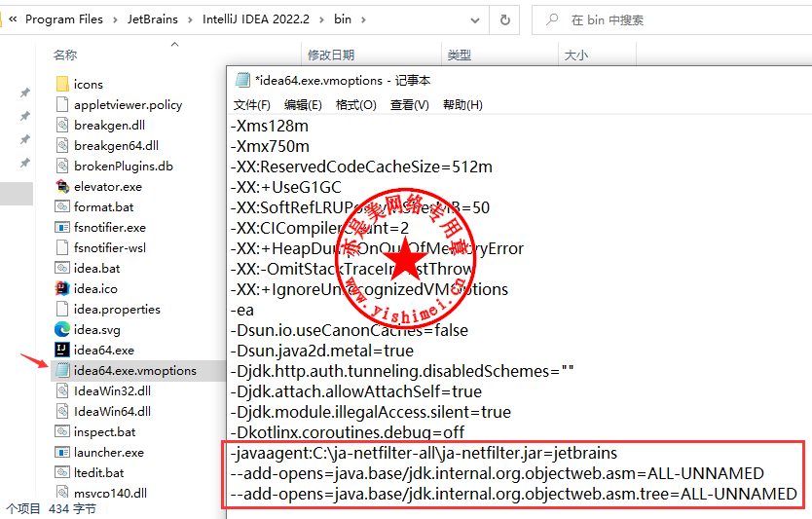Click the fsnotifier.exe icon
Image resolution: width=812 pixels, height=519 pixels.
coord(62,228)
